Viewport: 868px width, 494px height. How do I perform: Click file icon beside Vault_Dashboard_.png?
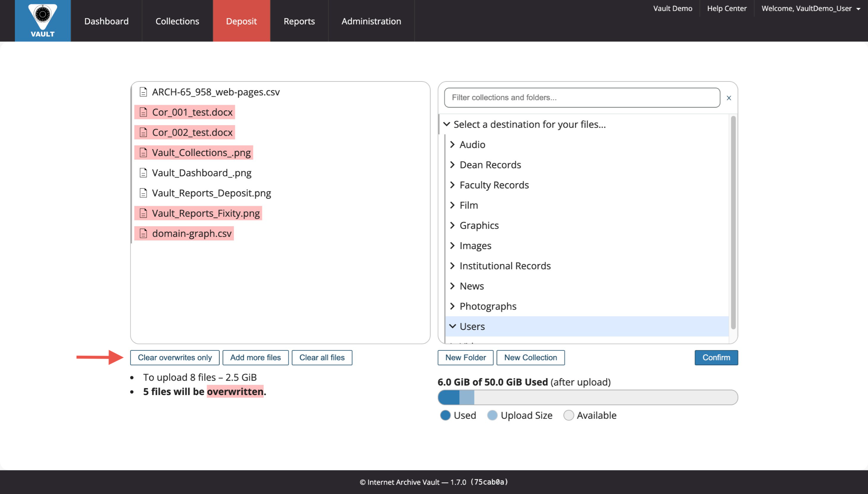coord(143,173)
